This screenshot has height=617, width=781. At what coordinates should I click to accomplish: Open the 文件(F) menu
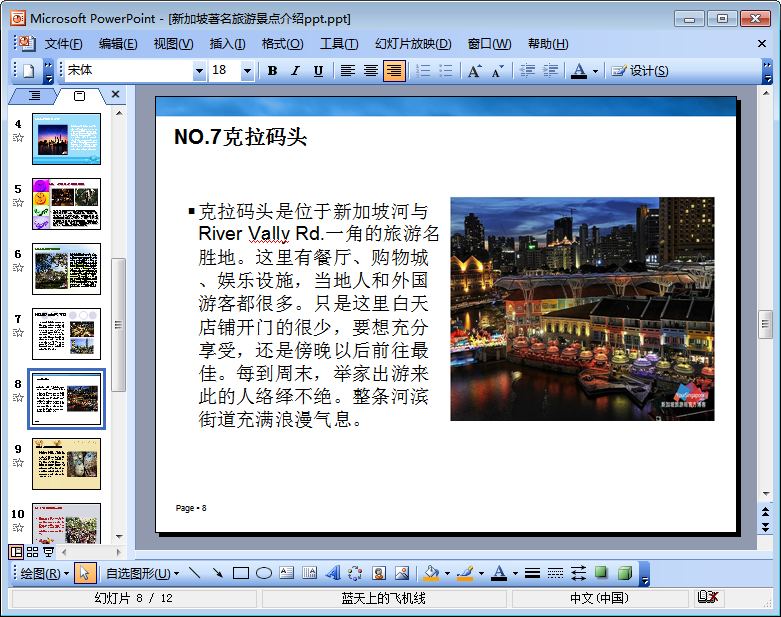(x=63, y=44)
